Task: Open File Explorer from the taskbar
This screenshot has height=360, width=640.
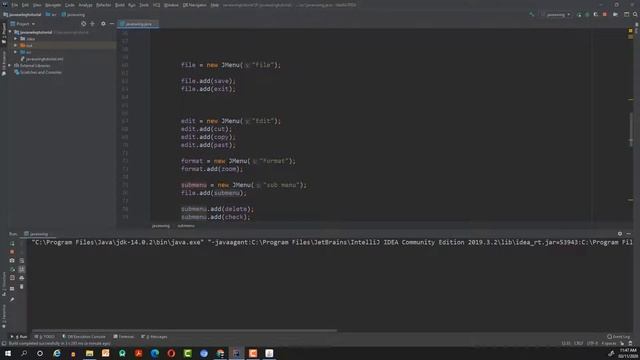Action: click(x=89, y=353)
